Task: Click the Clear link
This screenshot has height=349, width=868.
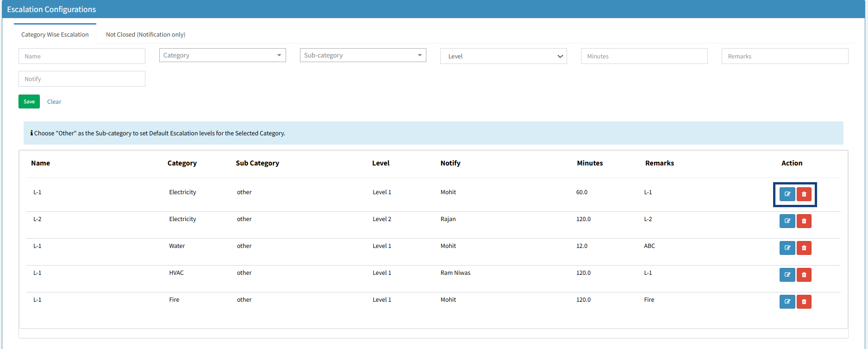Action: click(x=54, y=102)
